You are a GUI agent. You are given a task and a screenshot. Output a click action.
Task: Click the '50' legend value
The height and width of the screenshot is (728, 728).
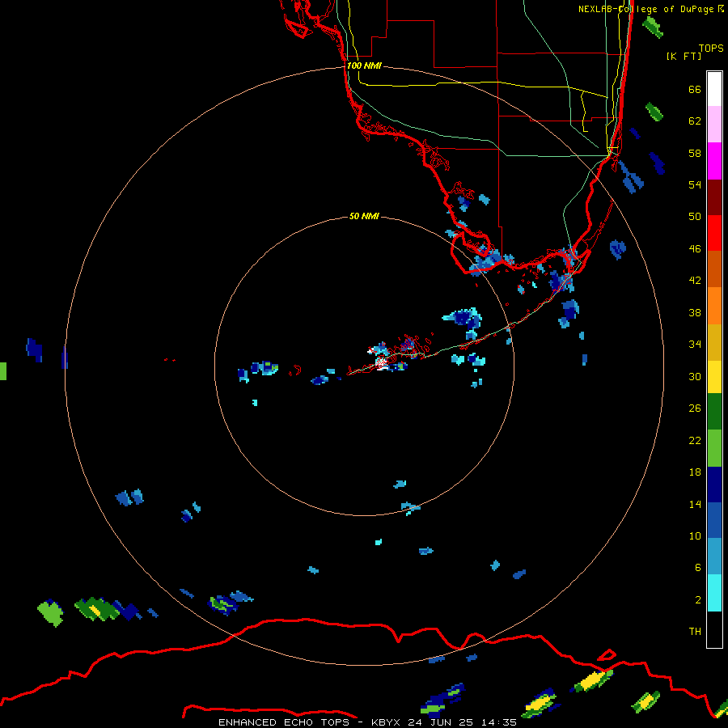(695, 217)
